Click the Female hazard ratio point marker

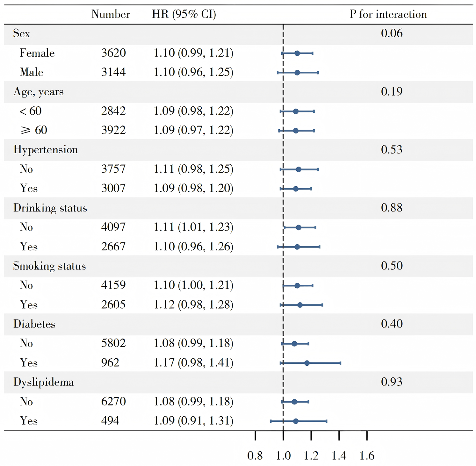297,53
